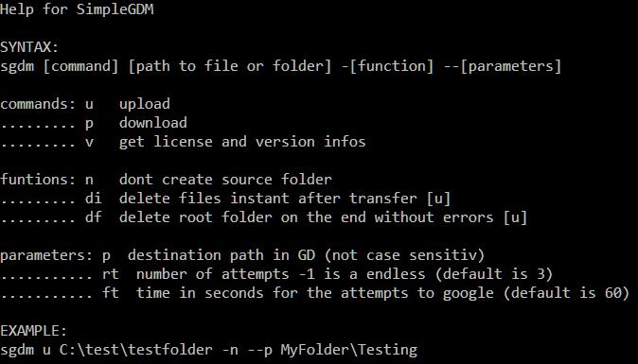Image resolution: width=638 pixels, height=364 pixels.
Task: Click 'C:\test\testfolder' path in example
Action: 136,350
